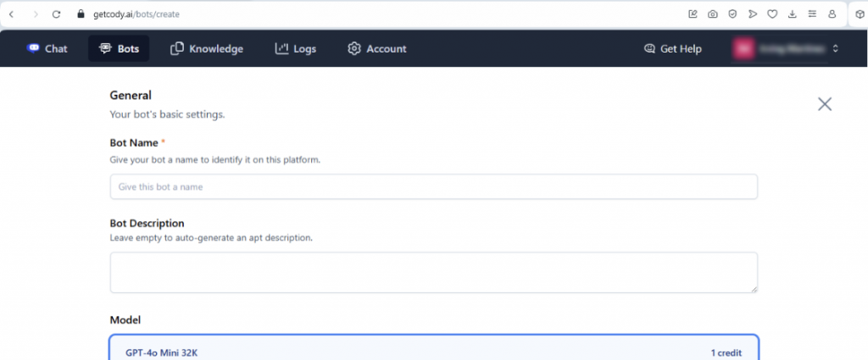Open the Chat page

[x=47, y=49]
